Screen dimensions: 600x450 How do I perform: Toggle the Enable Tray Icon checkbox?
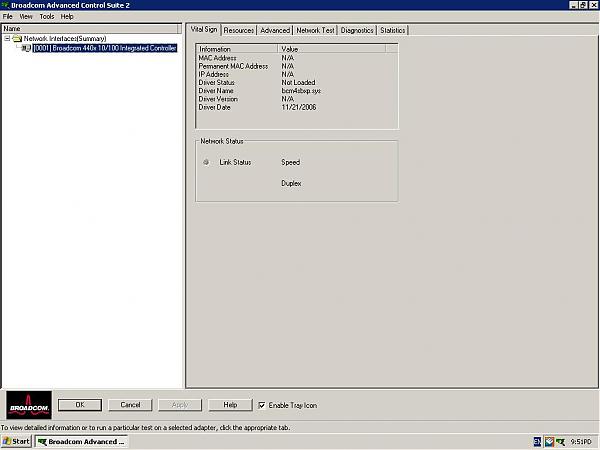(x=262, y=405)
